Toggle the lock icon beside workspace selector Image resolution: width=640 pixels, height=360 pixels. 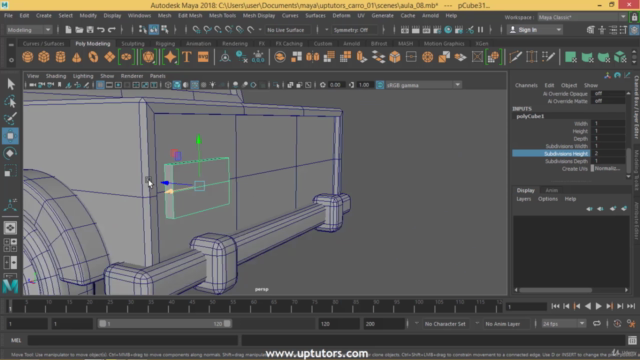point(634,17)
